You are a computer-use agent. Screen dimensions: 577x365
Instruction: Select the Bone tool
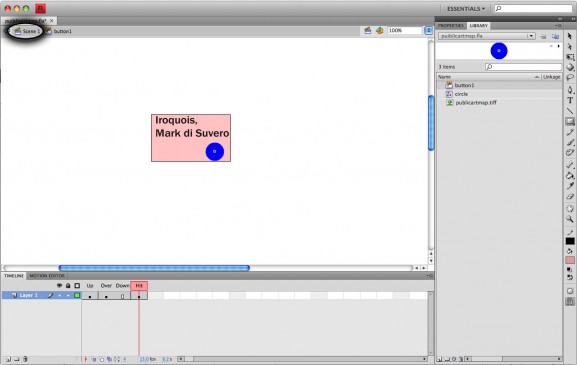click(570, 165)
